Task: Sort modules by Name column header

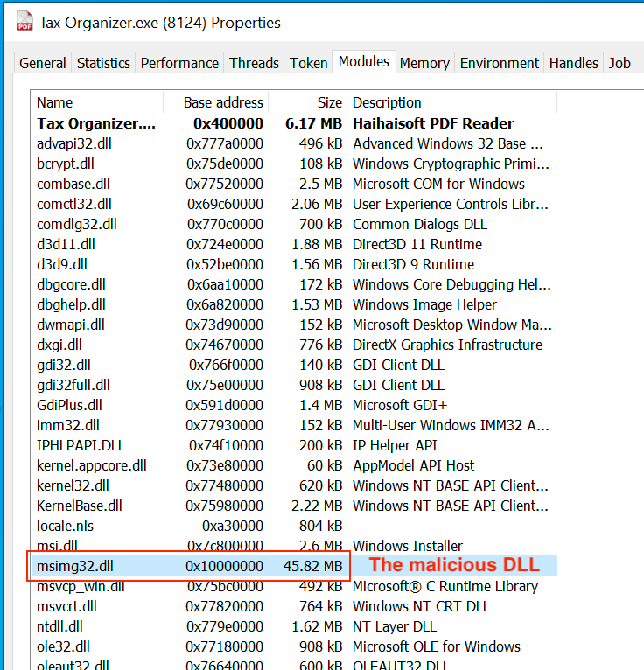Action: click(97, 102)
